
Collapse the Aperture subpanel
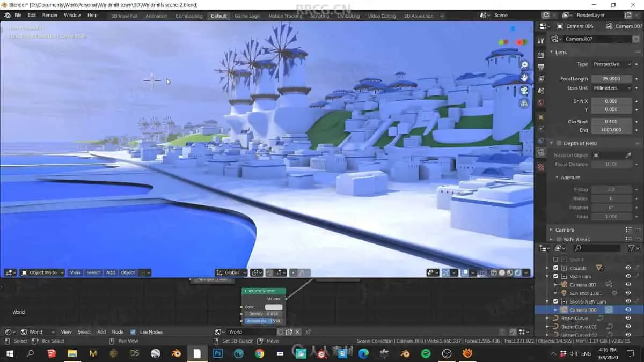[557, 177]
